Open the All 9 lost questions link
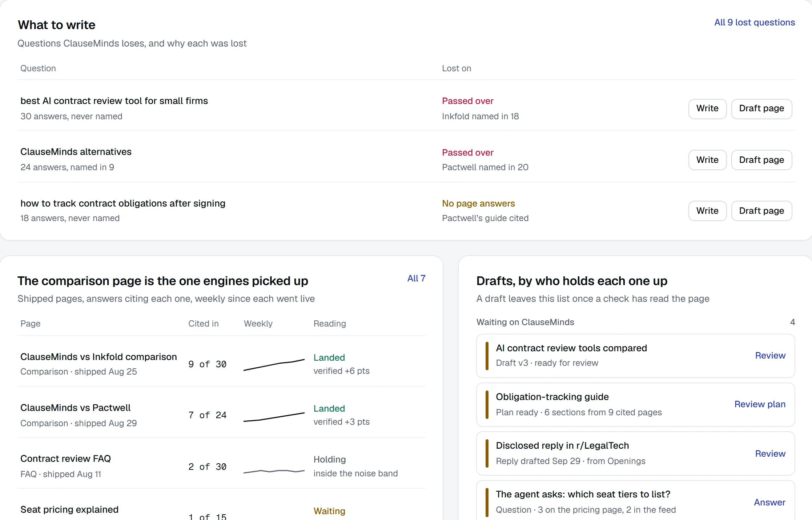Viewport: 812px width, 520px height. tap(755, 23)
